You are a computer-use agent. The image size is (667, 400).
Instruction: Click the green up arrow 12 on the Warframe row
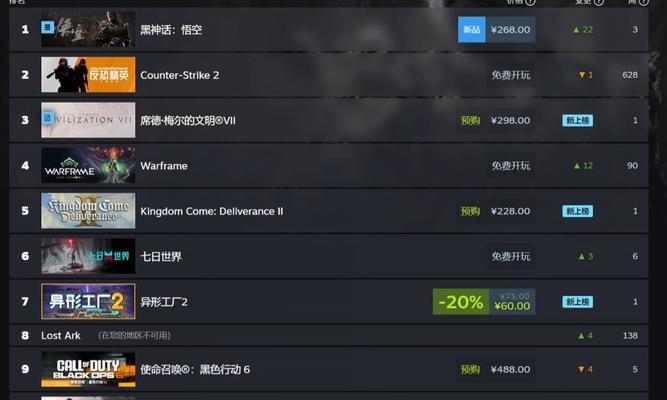(x=583, y=166)
